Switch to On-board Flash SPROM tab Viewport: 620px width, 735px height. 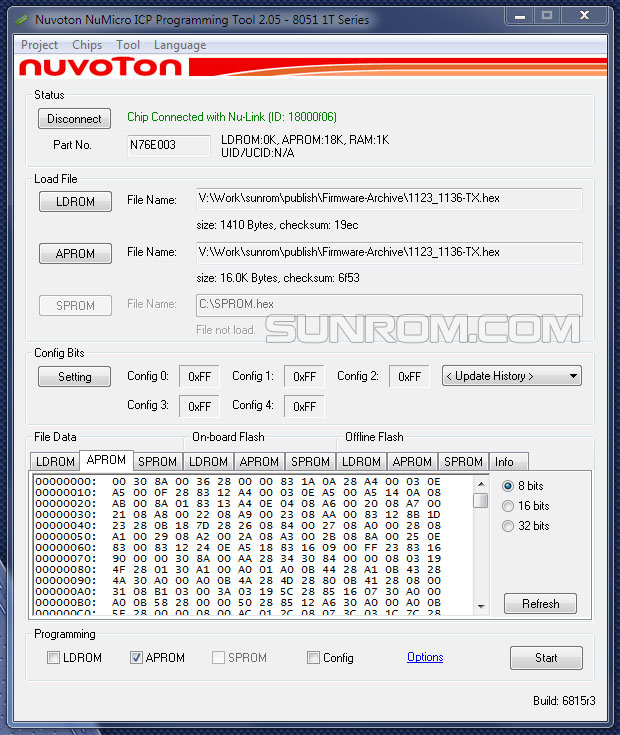(310, 462)
